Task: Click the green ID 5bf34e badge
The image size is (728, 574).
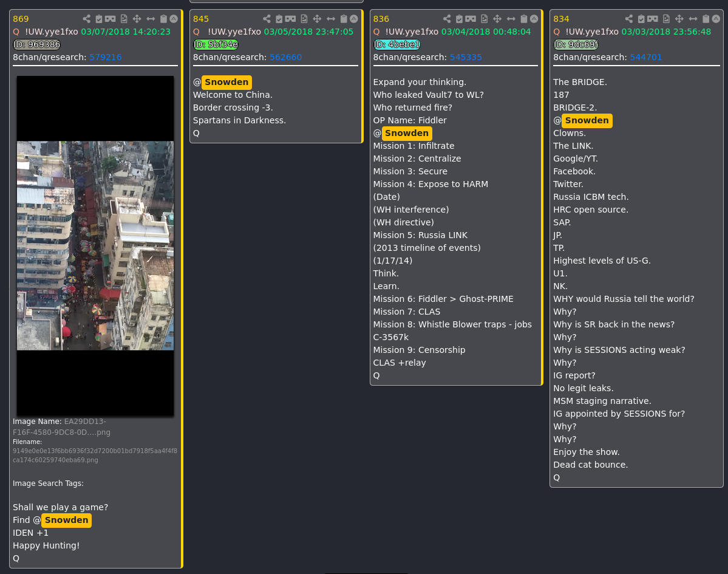Action: (x=216, y=44)
